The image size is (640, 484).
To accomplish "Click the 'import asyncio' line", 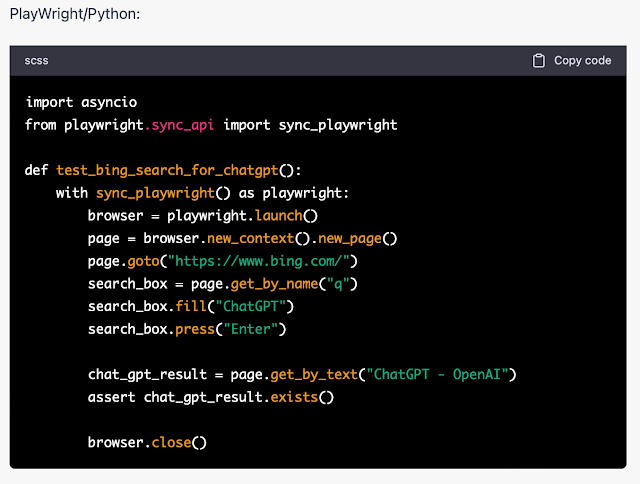I will tap(81, 102).
